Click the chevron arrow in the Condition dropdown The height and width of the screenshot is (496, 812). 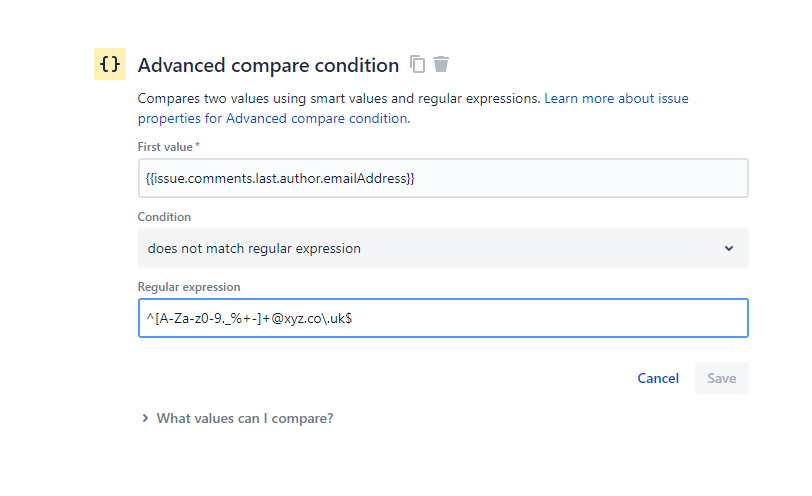click(x=728, y=248)
